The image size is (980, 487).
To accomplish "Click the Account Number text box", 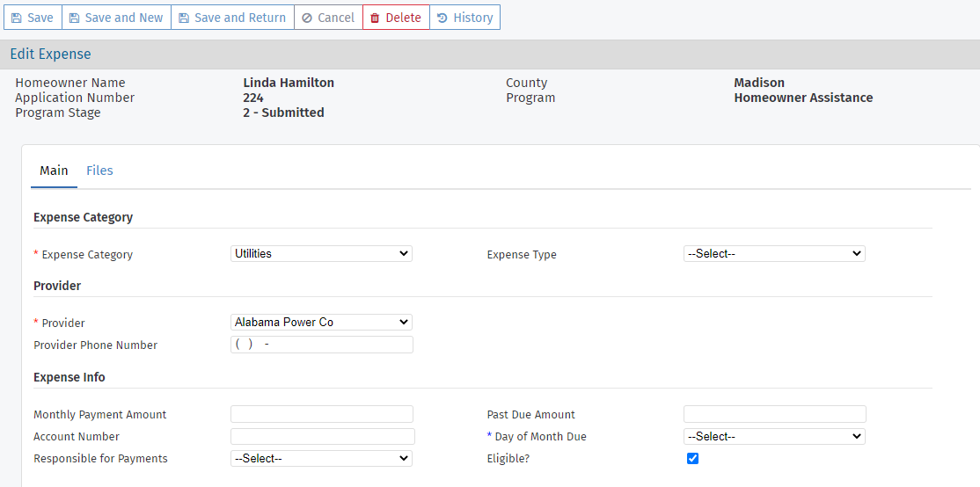I will click(x=322, y=436).
